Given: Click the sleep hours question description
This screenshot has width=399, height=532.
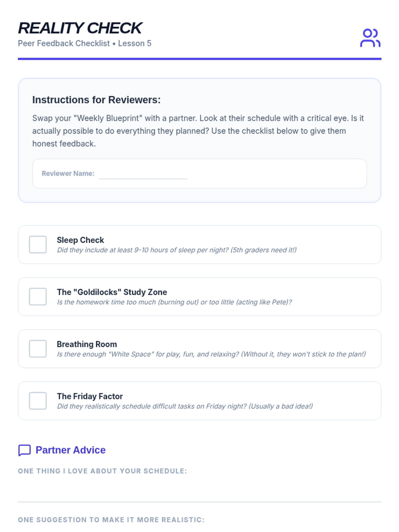Looking at the screenshot, I should coord(177,250).
